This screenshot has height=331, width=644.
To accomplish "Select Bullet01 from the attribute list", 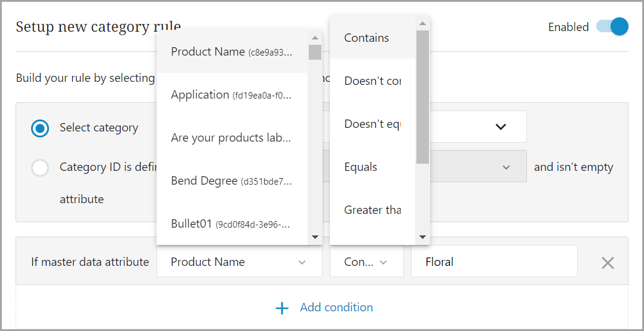I will pyautogui.click(x=232, y=224).
